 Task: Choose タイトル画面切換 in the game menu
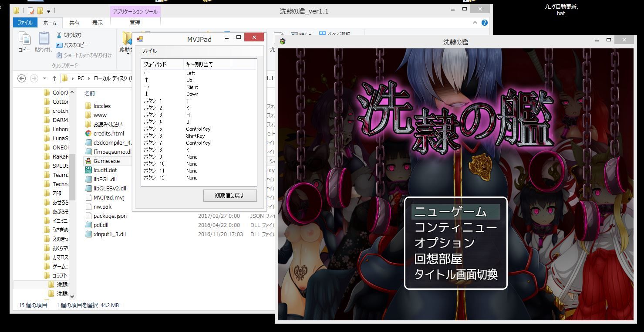pyautogui.click(x=456, y=274)
